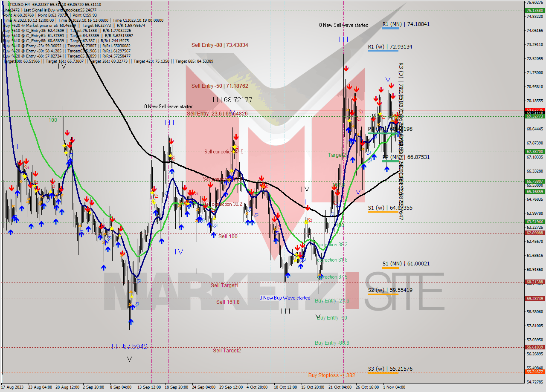Click the green 75.13580 price tag
The height and width of the screenshot is (392, 546).
pyautogui.click(x=534, y=10)
